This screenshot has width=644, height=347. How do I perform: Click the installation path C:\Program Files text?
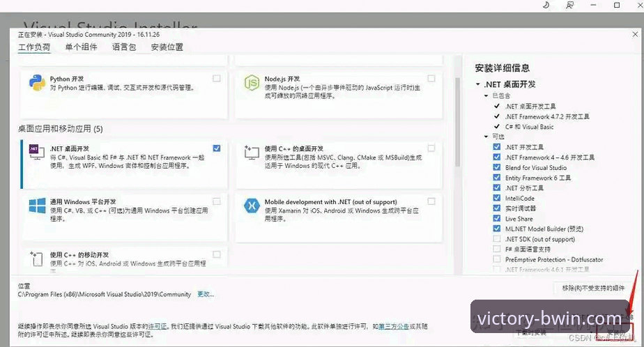(x=105, y=295)
